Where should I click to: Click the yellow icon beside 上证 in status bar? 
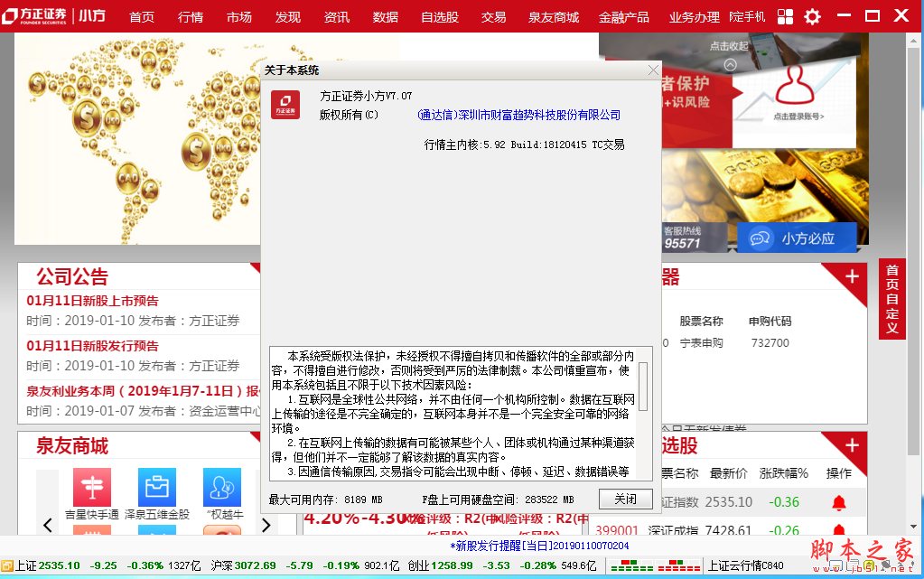7,566
